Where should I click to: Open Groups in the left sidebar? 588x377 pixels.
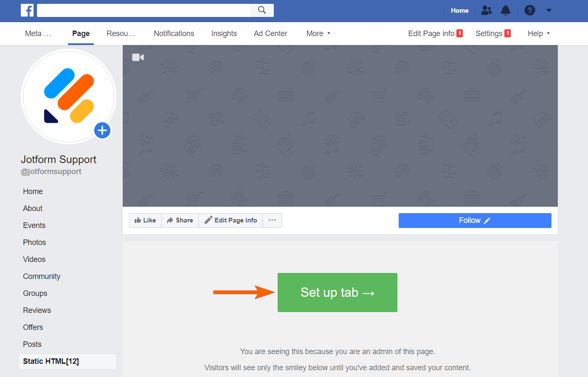[x=35, y=293]
